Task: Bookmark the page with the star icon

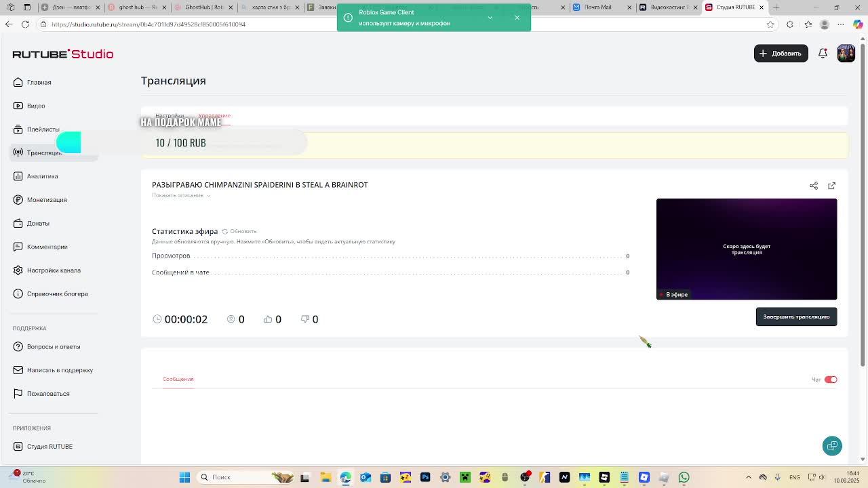Action: tap(770, 24)
